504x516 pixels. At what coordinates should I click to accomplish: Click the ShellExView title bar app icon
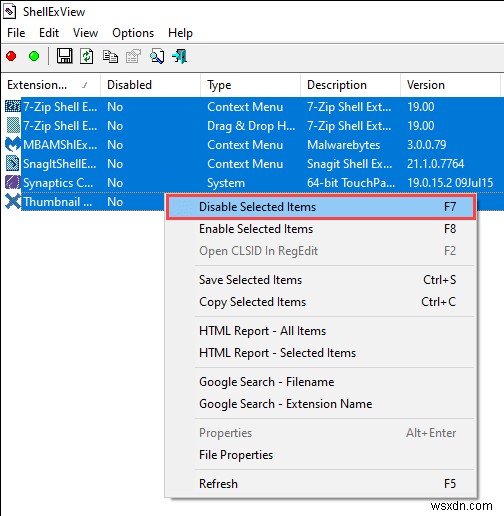9,12
